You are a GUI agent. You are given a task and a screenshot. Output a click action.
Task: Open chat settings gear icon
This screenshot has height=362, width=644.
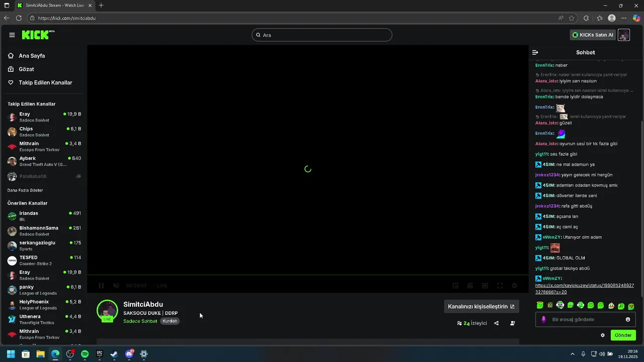coord(603,335)
